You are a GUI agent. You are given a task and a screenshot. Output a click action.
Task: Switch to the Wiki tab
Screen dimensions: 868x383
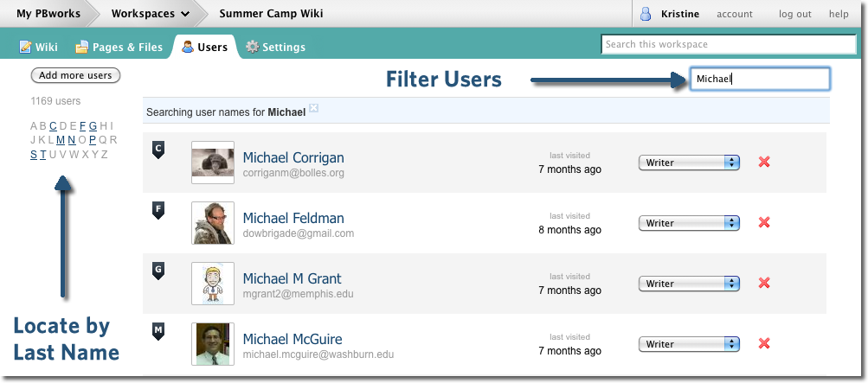click(x=39, y=47)
